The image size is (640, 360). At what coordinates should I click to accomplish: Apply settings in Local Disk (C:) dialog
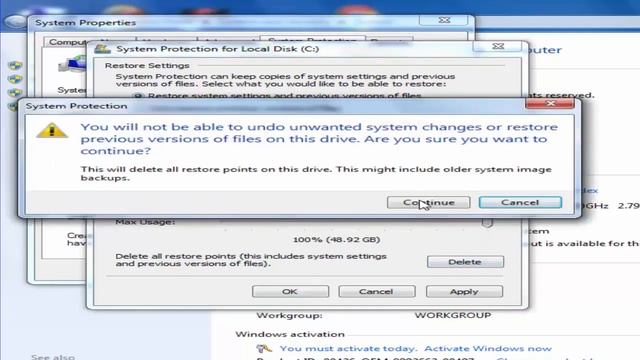[x=464, y=291]
